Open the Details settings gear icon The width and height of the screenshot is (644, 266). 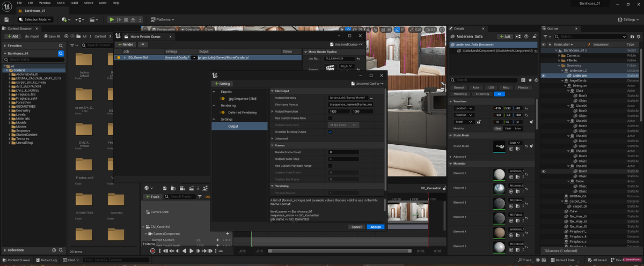pos(535,80)
